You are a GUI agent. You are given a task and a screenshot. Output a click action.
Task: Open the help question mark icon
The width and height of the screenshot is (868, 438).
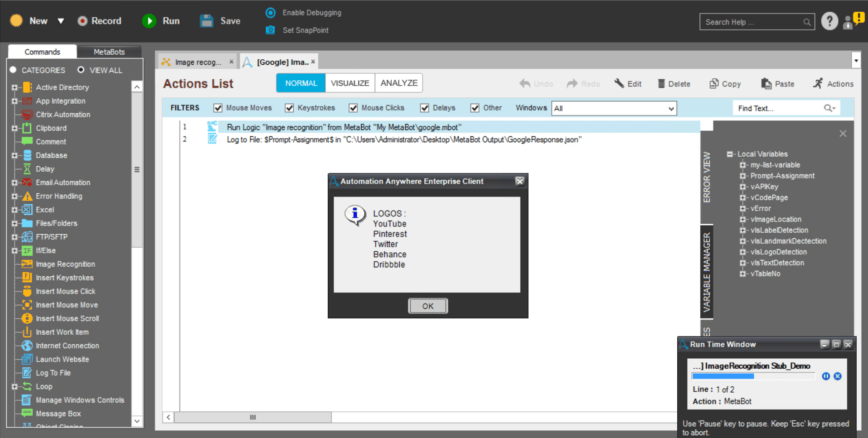pos(829,21)
